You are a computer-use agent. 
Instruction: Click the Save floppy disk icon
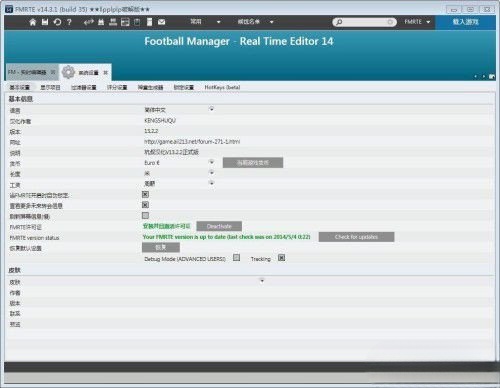[x=45, y=22]
